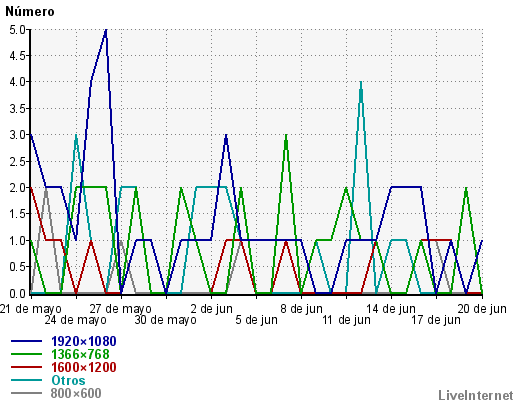The image size is (520, 405).
Task: Click the 800×600 legend label
Action: click(76, 393)
